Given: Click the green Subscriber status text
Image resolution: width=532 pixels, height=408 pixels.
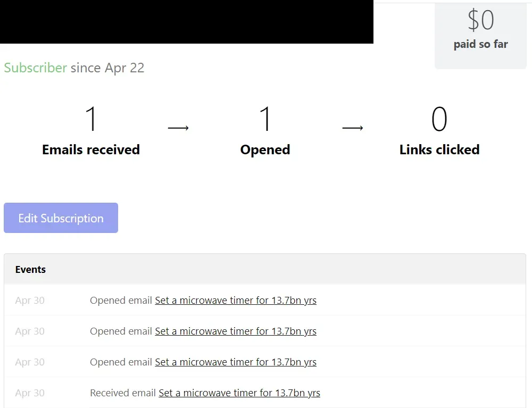Looking at the screenshot, I should [35, 68].
